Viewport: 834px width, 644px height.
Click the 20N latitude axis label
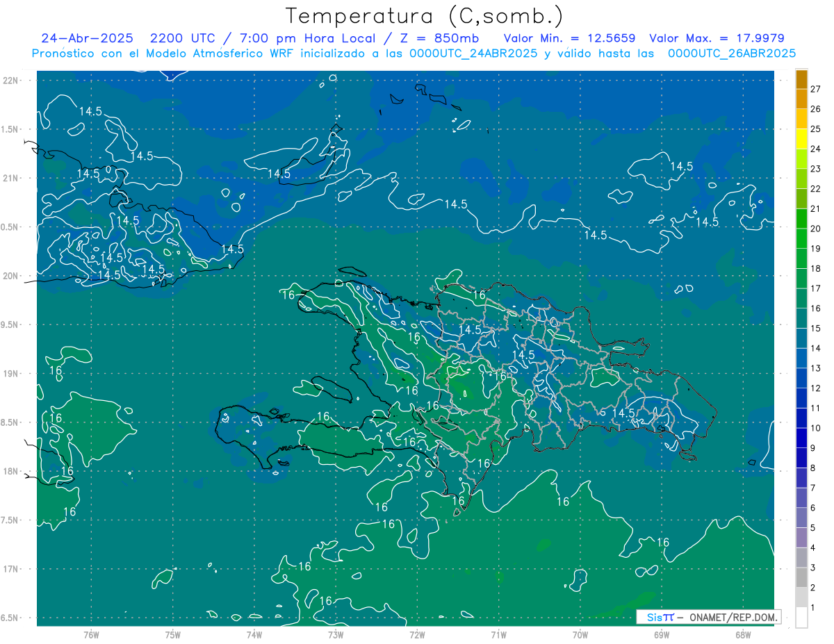pos(10,276)
